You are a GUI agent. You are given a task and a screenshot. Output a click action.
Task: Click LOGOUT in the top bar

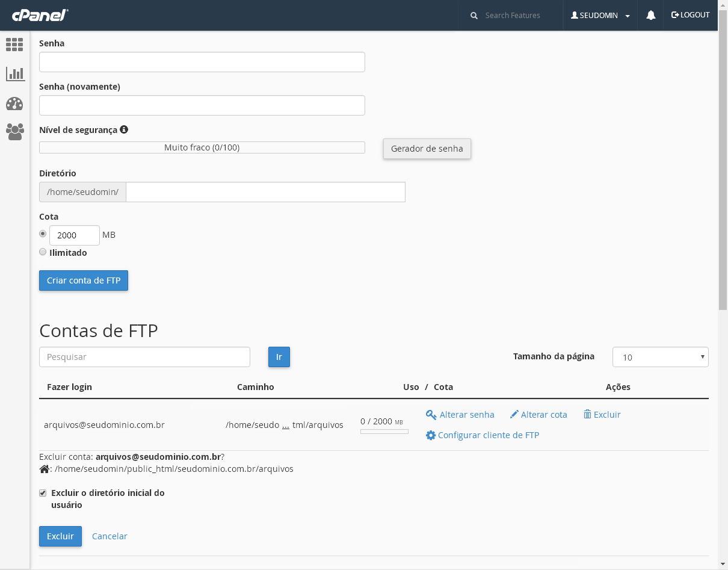tap(690, 15)
